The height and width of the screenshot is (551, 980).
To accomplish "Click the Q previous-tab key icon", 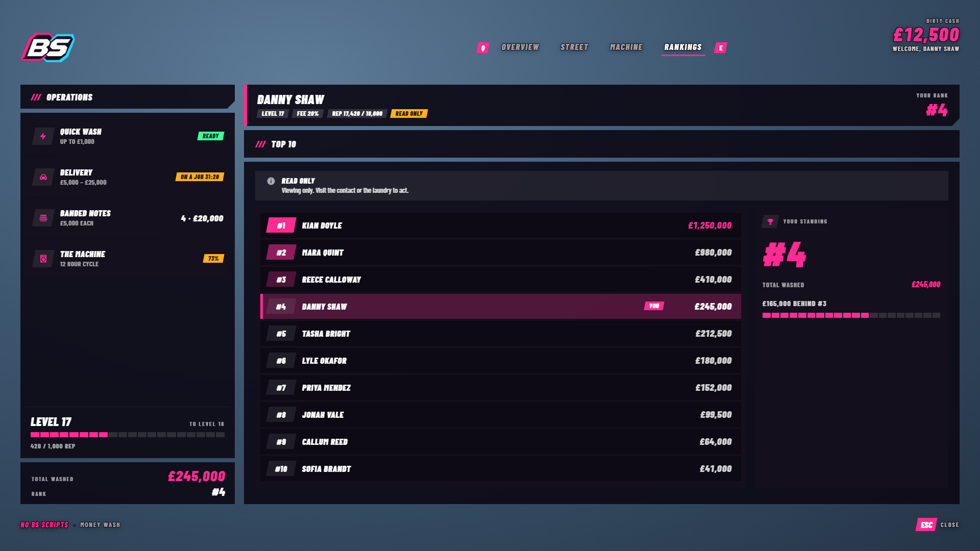I will 483,48.
